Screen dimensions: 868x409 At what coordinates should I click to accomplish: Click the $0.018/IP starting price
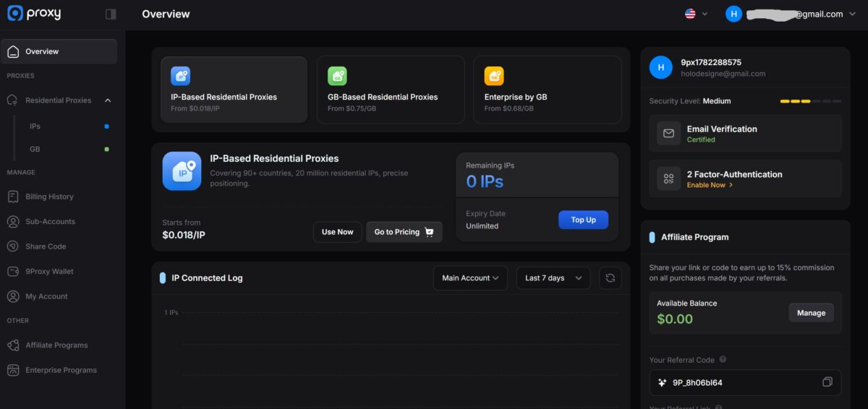click(x=184, y=235)
